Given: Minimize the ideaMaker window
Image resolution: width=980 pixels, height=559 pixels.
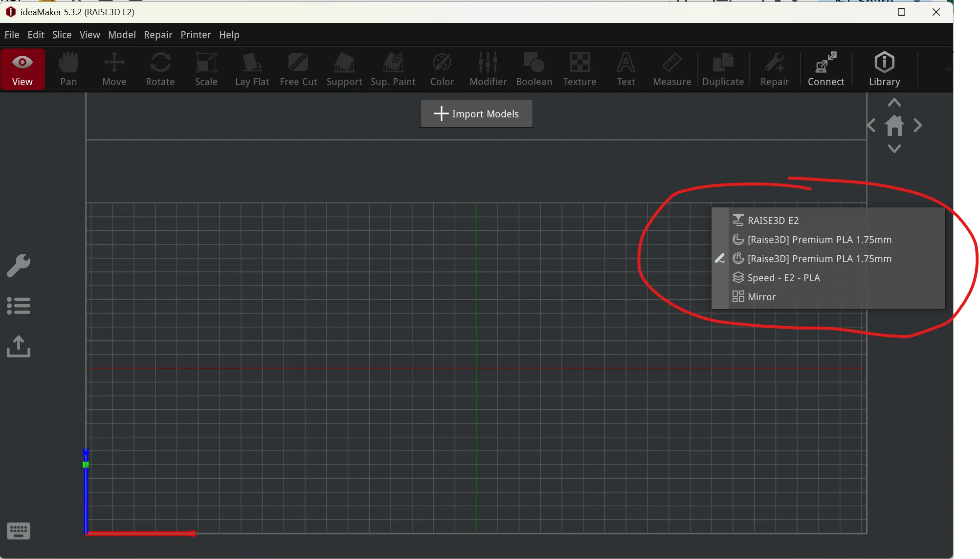Looking at the screenshot, I should click(x=868, y=12).
